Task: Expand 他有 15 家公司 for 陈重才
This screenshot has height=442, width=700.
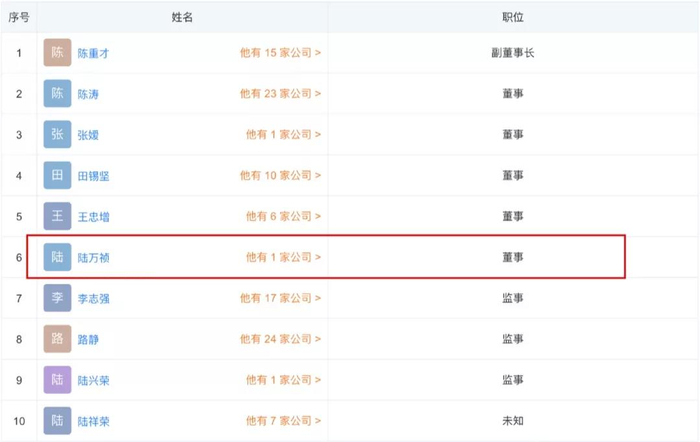Action: click(x=280, y=53)
